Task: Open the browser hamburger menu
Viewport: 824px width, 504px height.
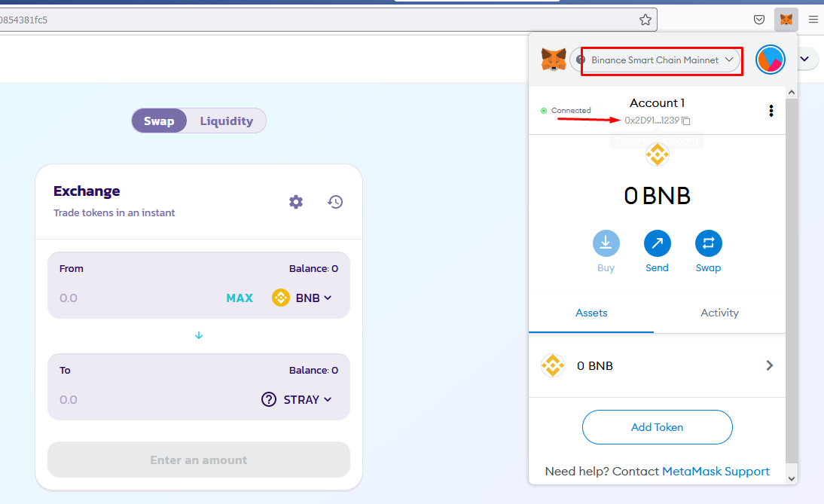Action: 813,20
